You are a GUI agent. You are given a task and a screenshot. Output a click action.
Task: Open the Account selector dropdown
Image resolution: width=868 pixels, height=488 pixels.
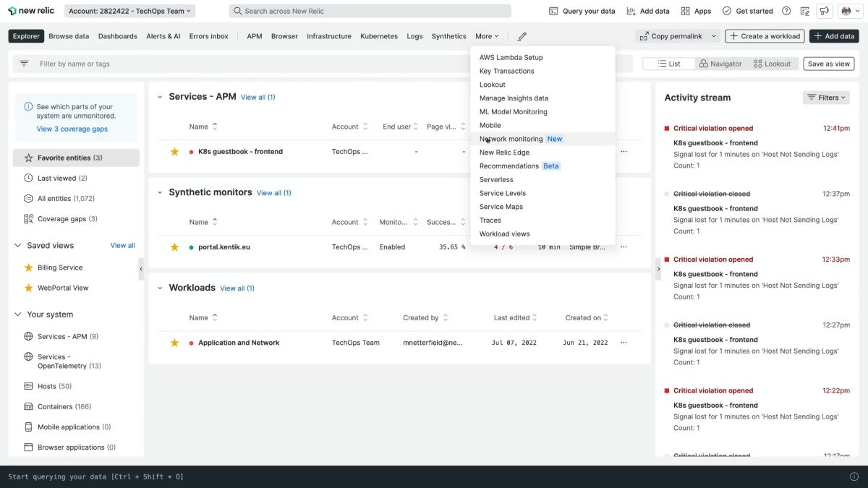pyautogui.click(x=129, y=11)
